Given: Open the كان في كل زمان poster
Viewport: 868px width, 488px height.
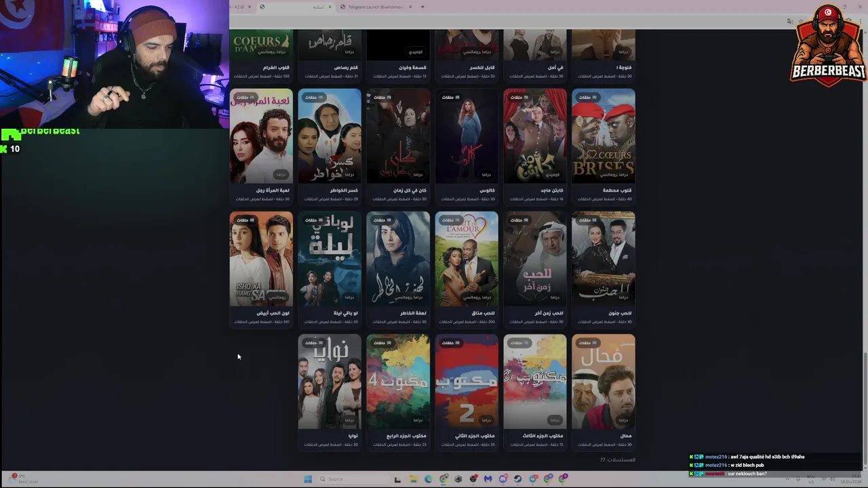Looking at the screenshot, I should click(x=398, y=136).
